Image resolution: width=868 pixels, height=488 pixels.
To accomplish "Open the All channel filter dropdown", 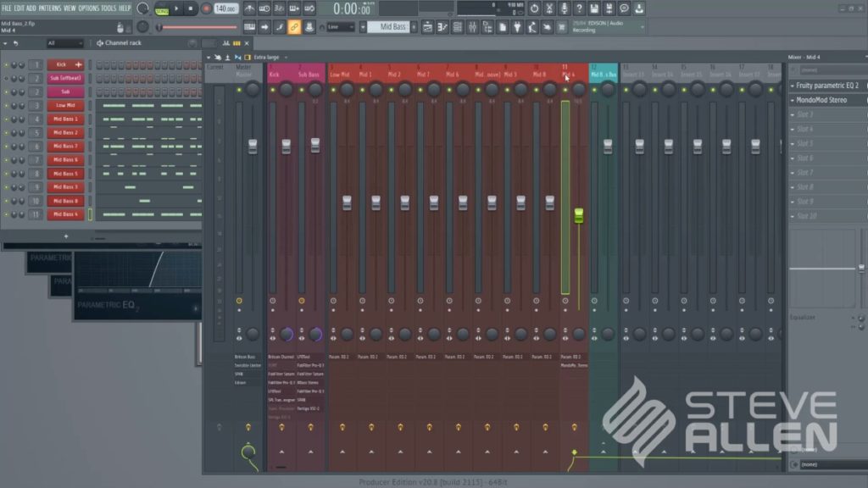I will click(x=64, y=43).
